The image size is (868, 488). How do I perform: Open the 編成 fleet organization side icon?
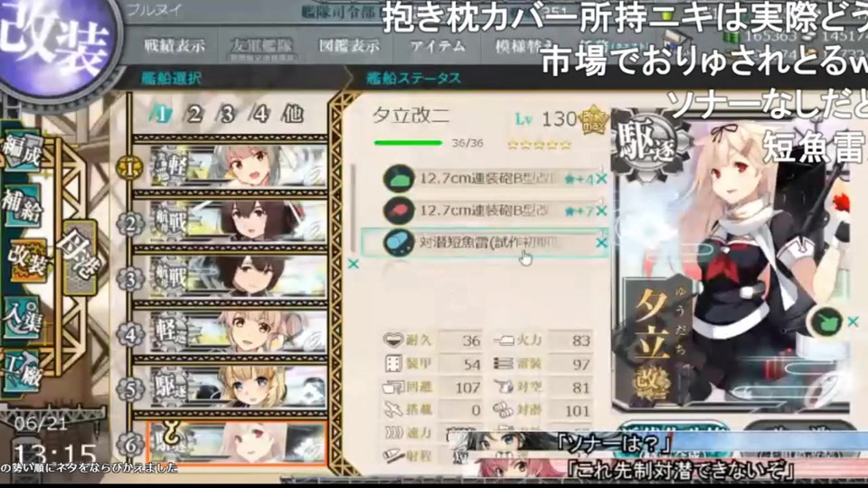tap(23, 149)
